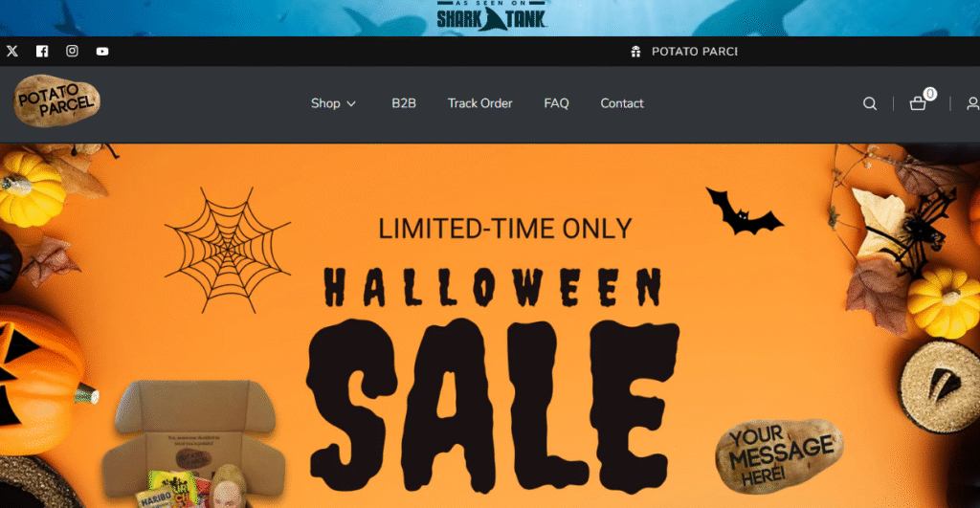Click the POTATO PARCEL announcement text
Screen dimensions: 980x508
[x=695, y=52]
